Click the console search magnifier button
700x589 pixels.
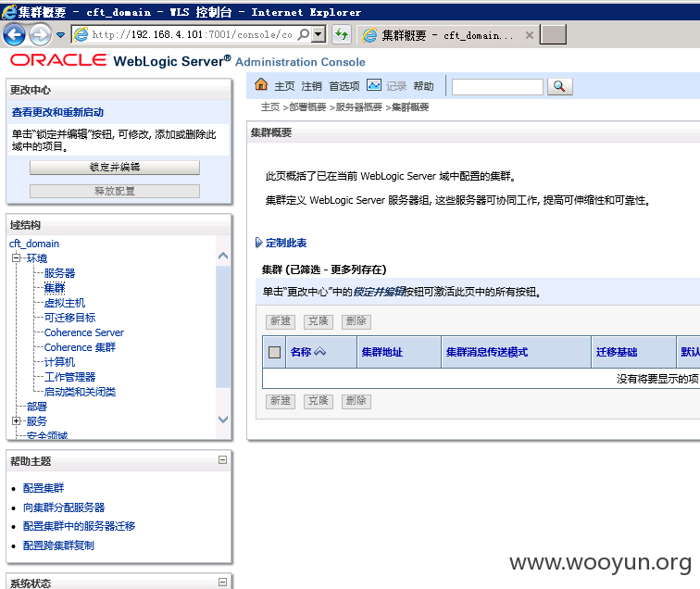(x=560, y=87)
